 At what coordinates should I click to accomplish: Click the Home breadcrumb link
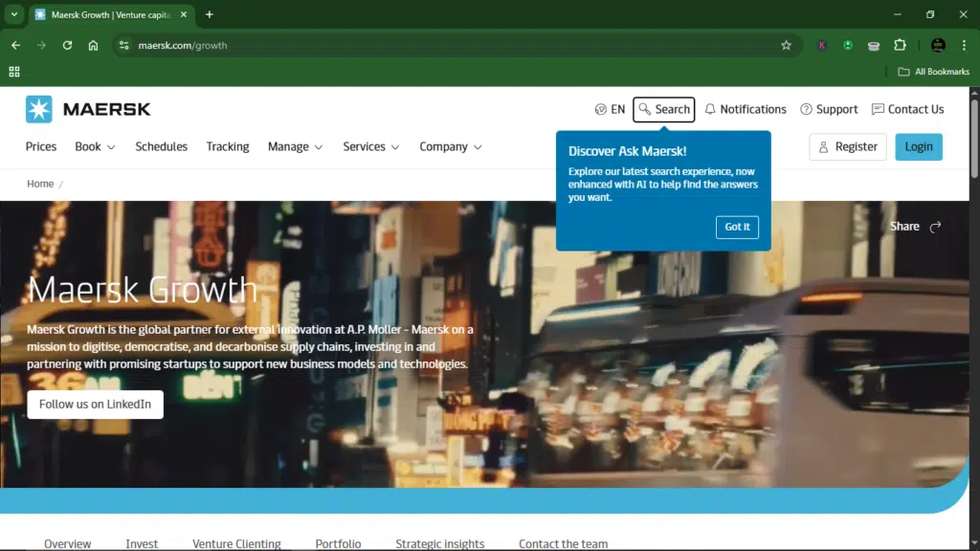[x=40, y=184]
